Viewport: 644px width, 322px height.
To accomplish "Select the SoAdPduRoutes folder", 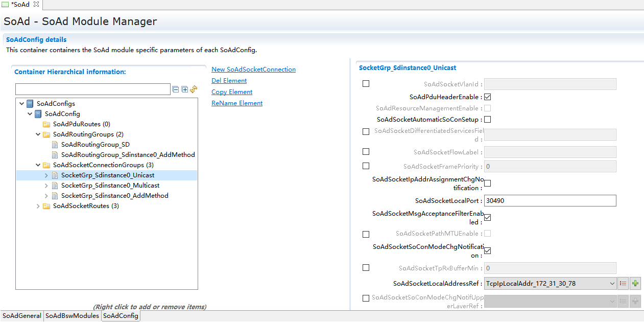I will coord(81,124).
